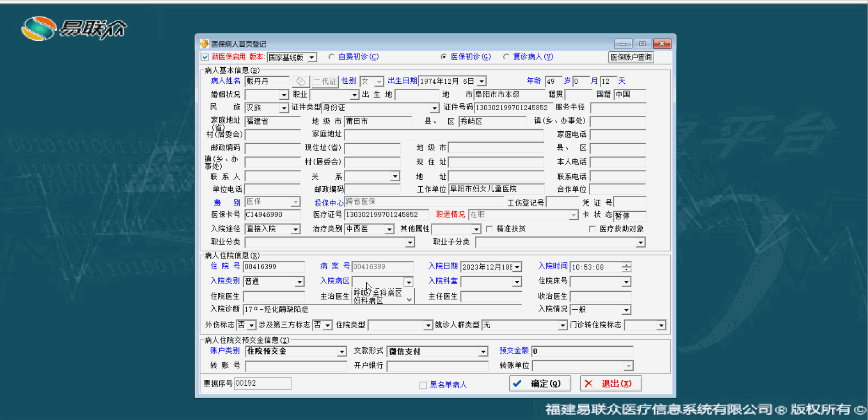868x420 pixels.
Task: Click the 票据序号 field 00192
Action: (263, 383)
